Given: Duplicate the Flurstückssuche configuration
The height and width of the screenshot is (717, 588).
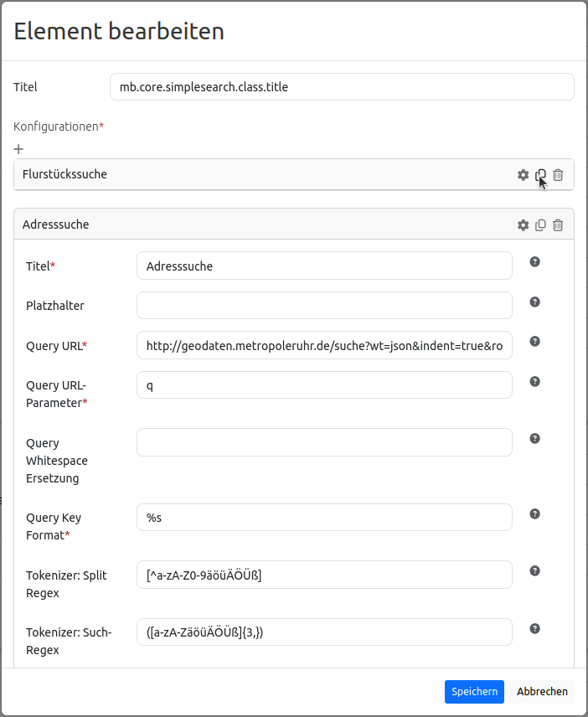Looking at the screenshot, I should click(541, 175).
